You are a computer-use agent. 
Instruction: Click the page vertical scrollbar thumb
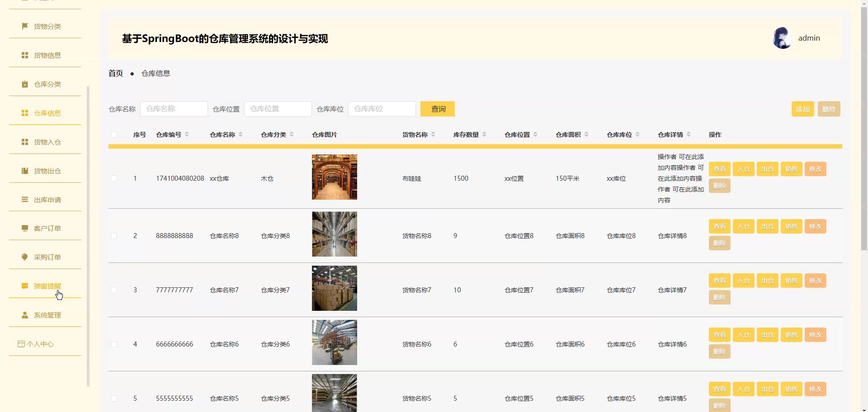864,126
